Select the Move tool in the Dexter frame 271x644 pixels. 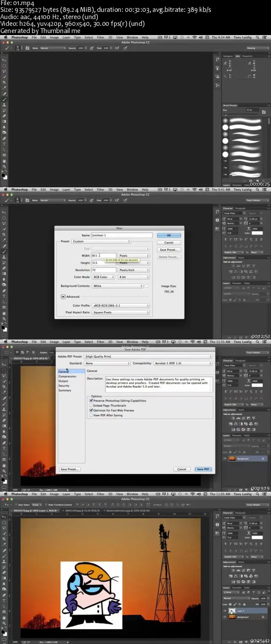[x=4, y=517]
